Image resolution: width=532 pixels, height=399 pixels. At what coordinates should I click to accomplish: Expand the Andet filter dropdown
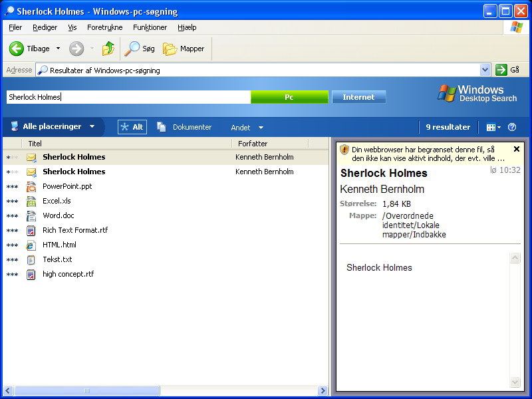(x=261, y=128)
